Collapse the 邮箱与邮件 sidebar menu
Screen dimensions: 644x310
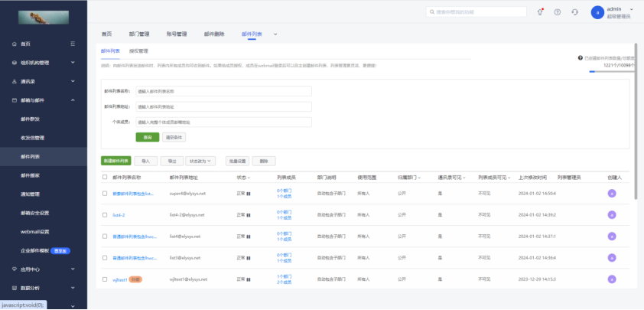[73, 100]
